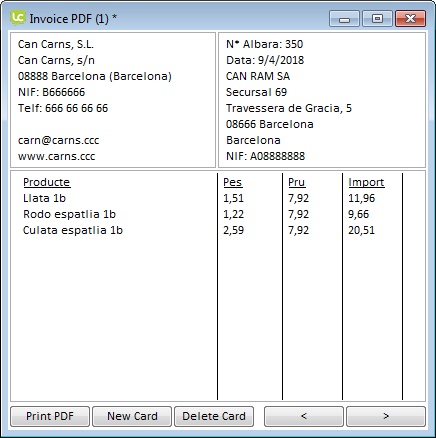This screenshot has height=438, width=436.
Task: Click the Print PDF button
Action: point(50,416)
